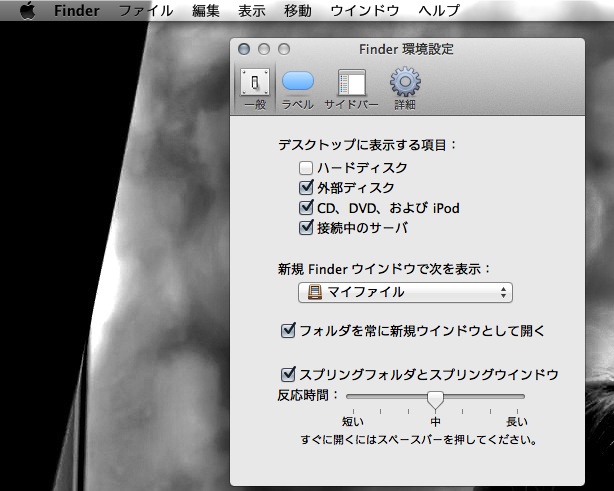Image resolution: width=614 pixels, height=491 pixels.
Task: Open the ヘルプ menu
Action: pos(439,11)
